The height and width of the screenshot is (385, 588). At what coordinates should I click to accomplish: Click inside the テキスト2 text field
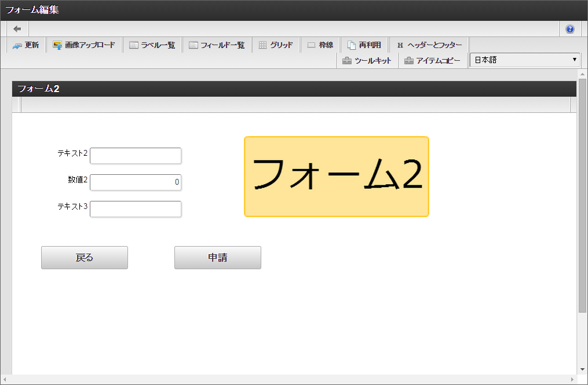[136, 155]
